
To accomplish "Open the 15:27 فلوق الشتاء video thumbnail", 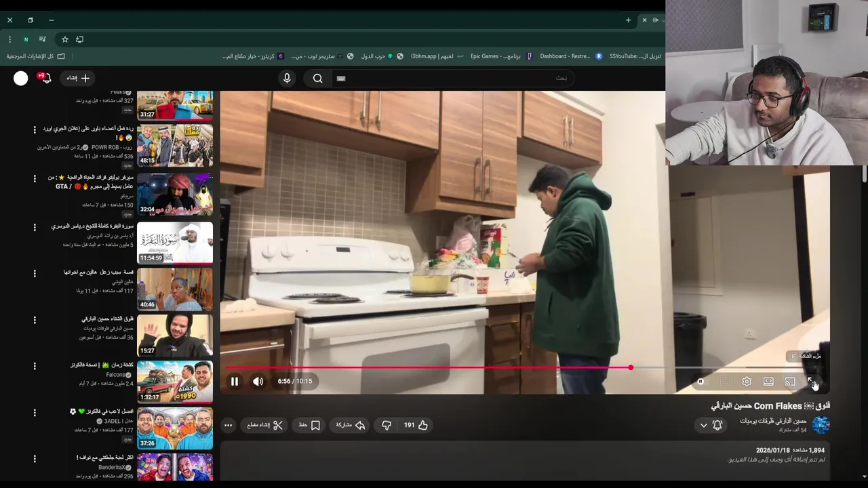I will (x=175, y=335).
